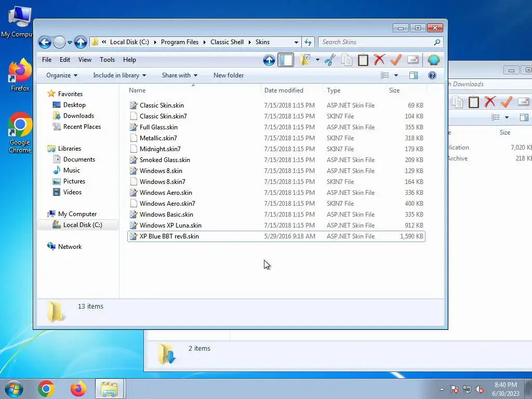Open the Help menu
Screen dimensions: 532x399
[x=129, y=60]
